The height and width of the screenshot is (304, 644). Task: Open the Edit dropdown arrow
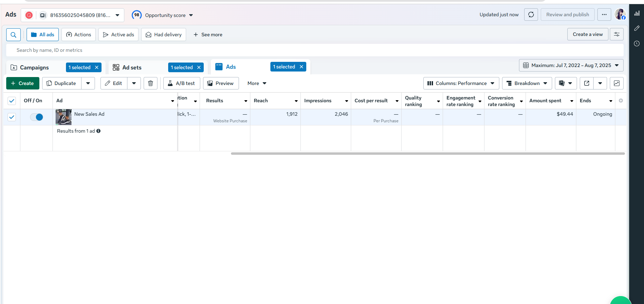pos(134,83)
